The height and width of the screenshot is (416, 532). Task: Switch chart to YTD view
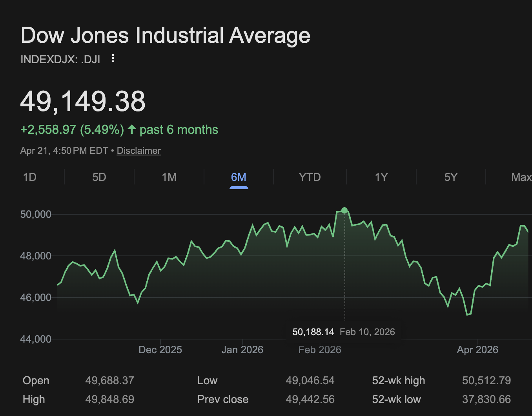coord(310,177)
